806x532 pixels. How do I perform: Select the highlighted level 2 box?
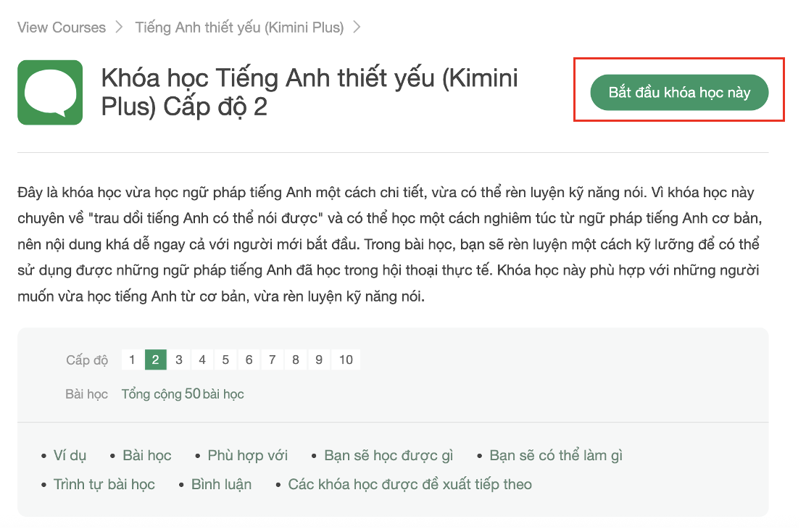(156, 359)
